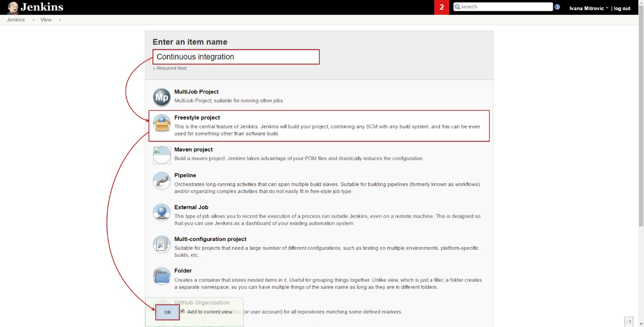Image resolution: width=644 pixels, height=327 pixels.
Task: Select the MultiJob Project Mp icon
Action: coord(162,97)
